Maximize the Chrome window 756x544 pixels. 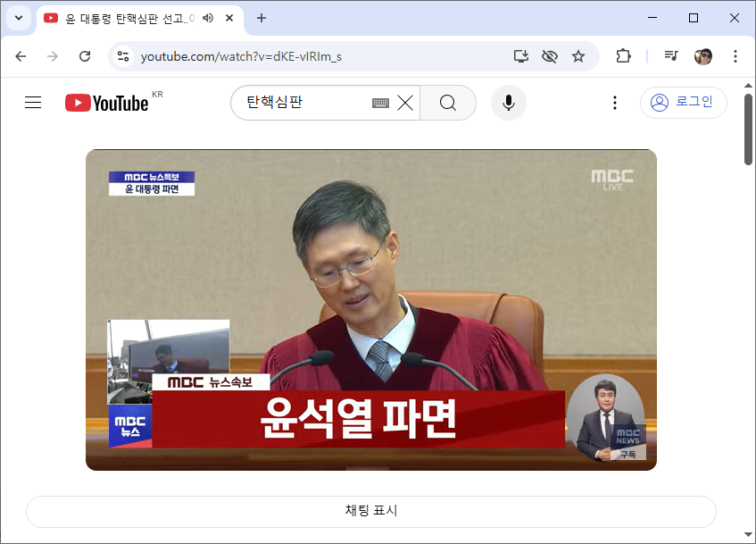pyautogui.click(x=694, y=18)
